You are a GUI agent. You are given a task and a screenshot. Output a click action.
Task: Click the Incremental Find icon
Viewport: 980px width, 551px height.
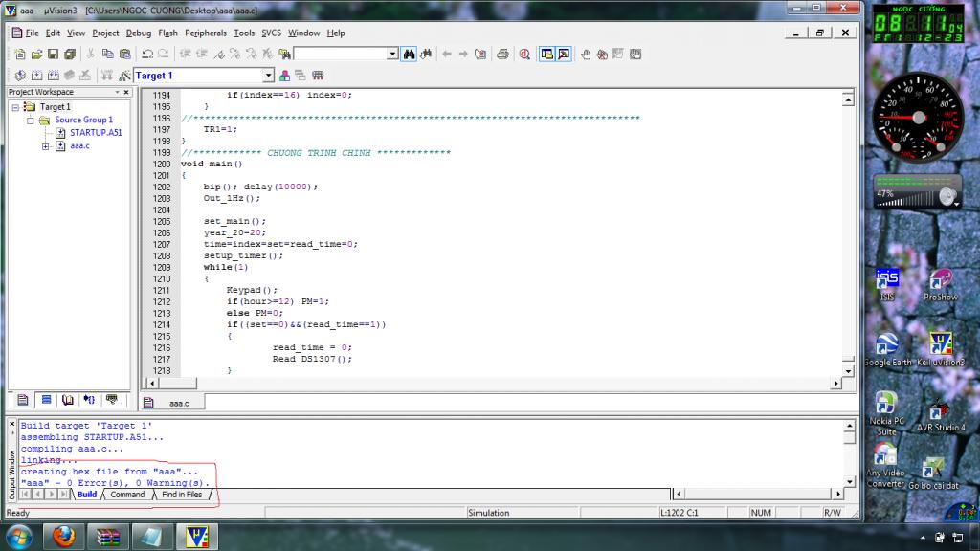426,55
